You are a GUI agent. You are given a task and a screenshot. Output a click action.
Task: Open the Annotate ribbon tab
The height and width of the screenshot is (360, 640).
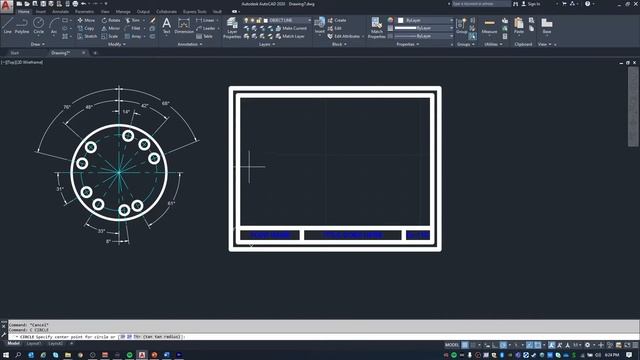click(x=60, y=12)
